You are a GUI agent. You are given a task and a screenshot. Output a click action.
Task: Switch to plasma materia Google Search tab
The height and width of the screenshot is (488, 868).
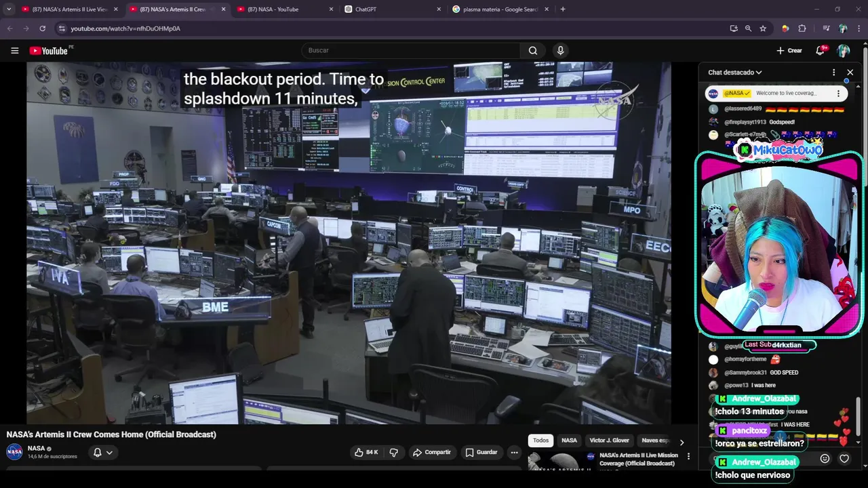[x=500, y=9]
